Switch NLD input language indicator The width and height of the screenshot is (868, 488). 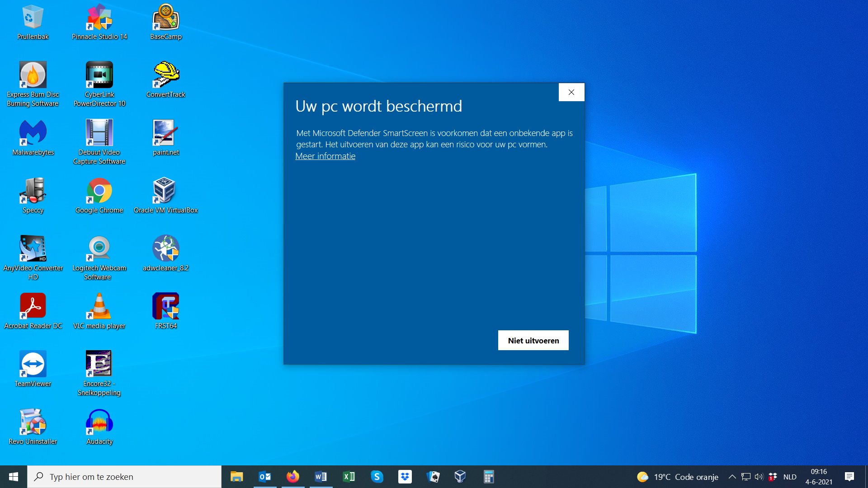[790, 477]
